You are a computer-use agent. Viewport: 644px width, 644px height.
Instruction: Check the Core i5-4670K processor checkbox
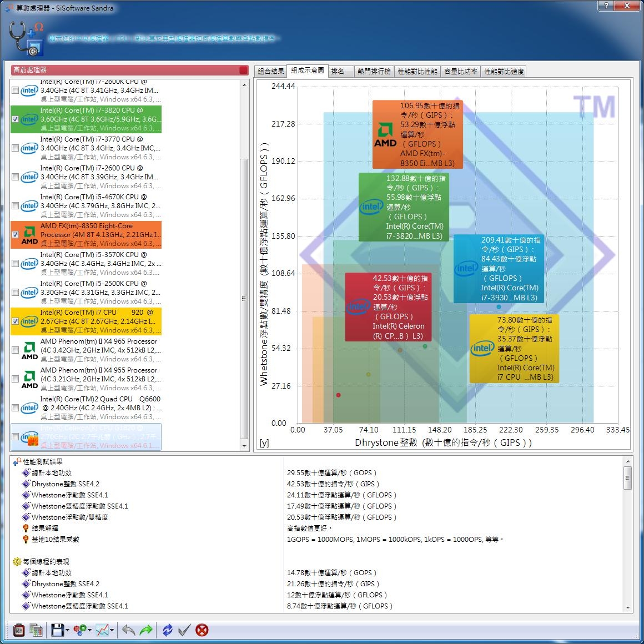(x=15, y=206)
